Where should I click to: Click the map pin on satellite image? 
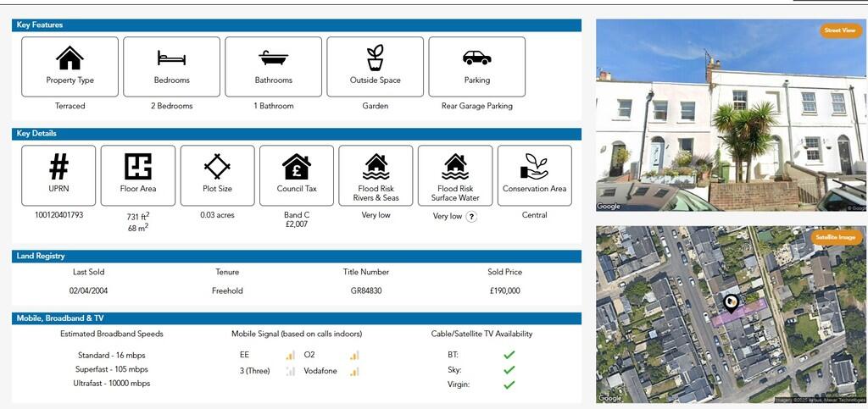pos(730,302)
